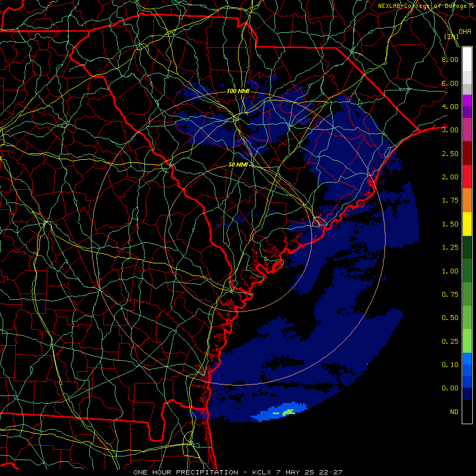Select the 1.25 legend value
This screenshot has width=476, height=476.
click(450, 248)
